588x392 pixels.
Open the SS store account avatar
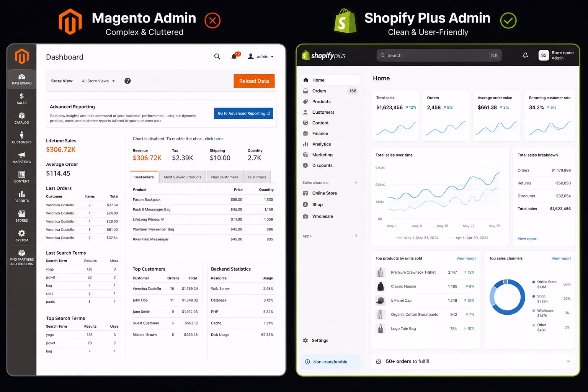coord(544,56)
